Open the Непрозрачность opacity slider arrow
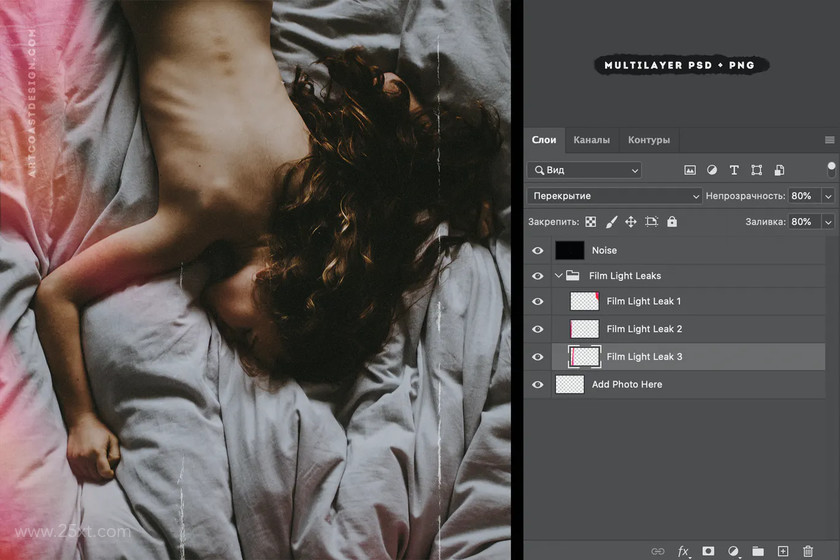Viewport: 840px width, 560px height. [828, 196]
